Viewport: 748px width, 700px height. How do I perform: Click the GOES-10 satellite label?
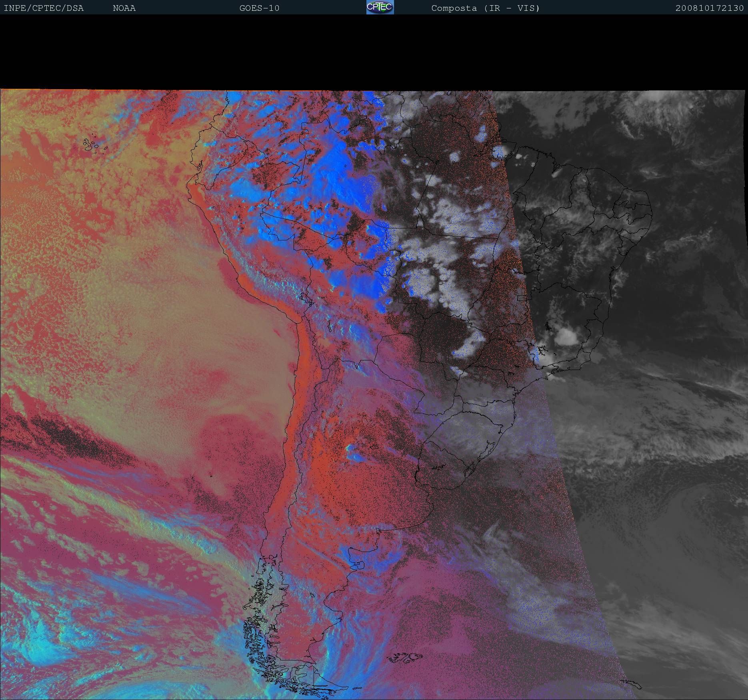259,8
